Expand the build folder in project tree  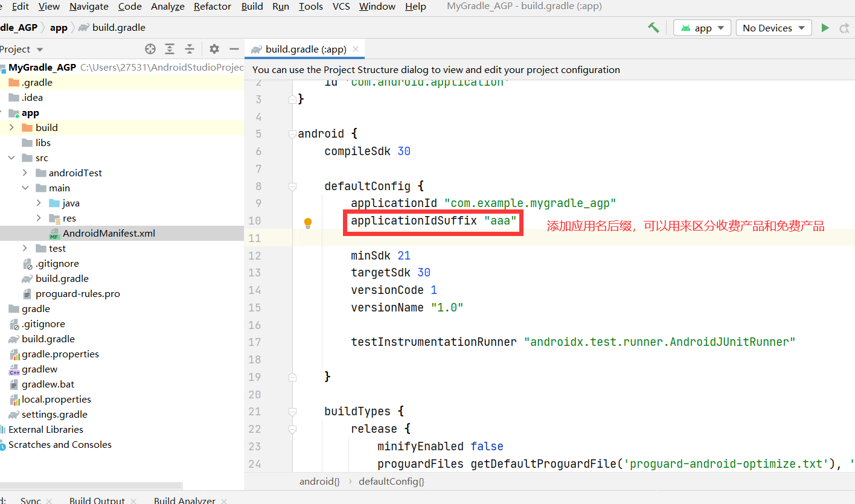[x=11, y=127]
